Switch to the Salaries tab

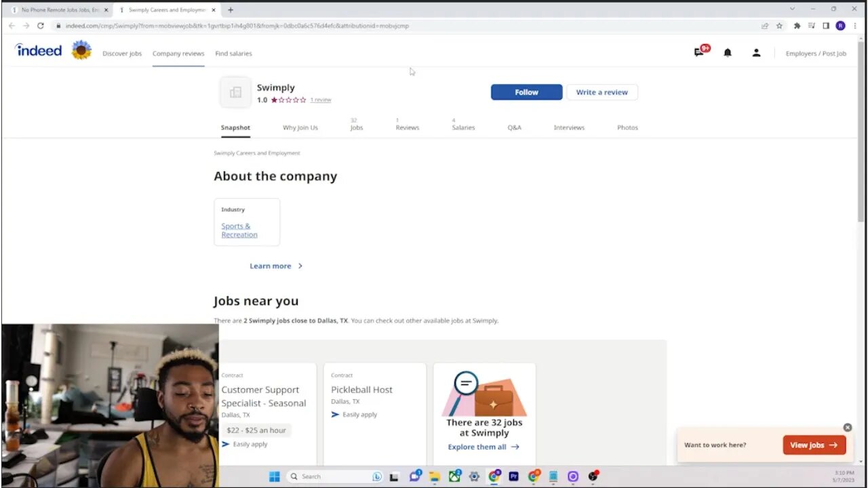tap(464, 125)
